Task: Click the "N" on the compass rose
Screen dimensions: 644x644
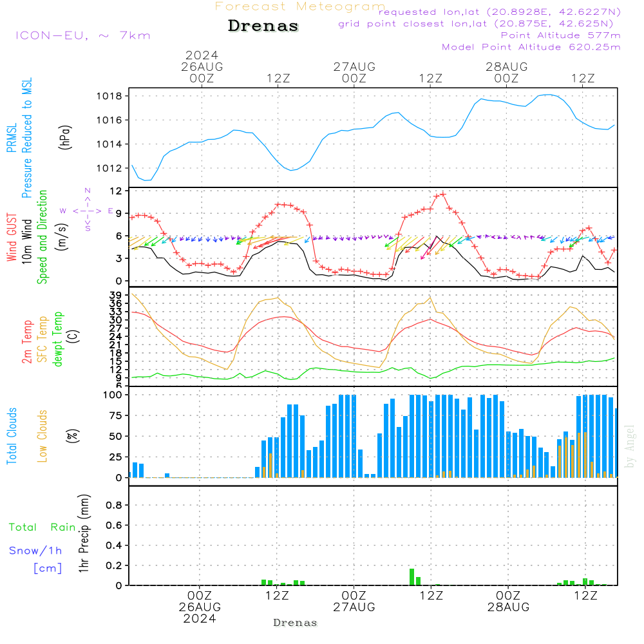Action: click(x=88, y=191)
